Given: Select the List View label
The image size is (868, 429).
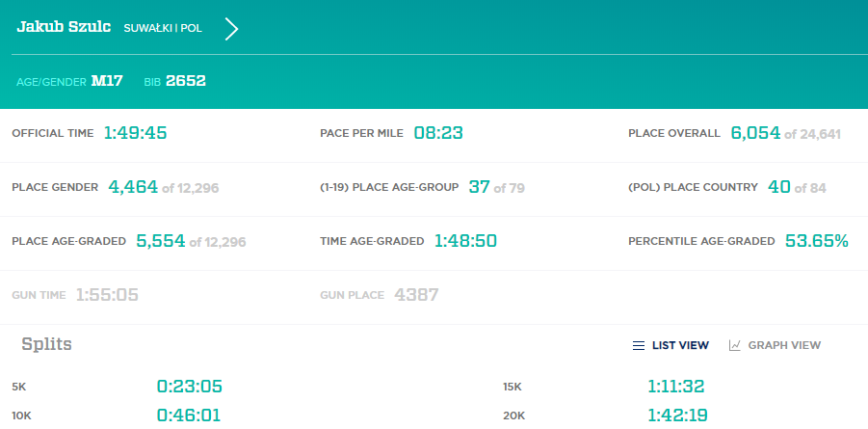Looking at the screenshot, I should (680, 345).
